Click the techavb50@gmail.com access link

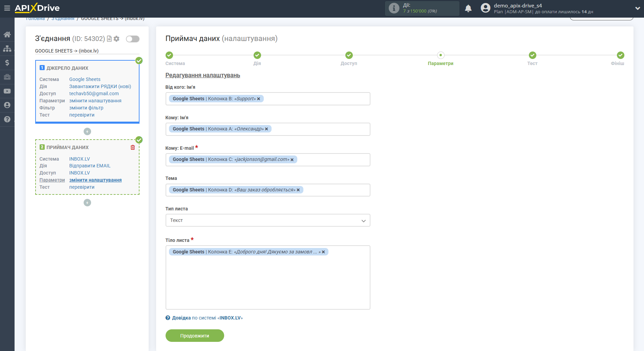94,94
